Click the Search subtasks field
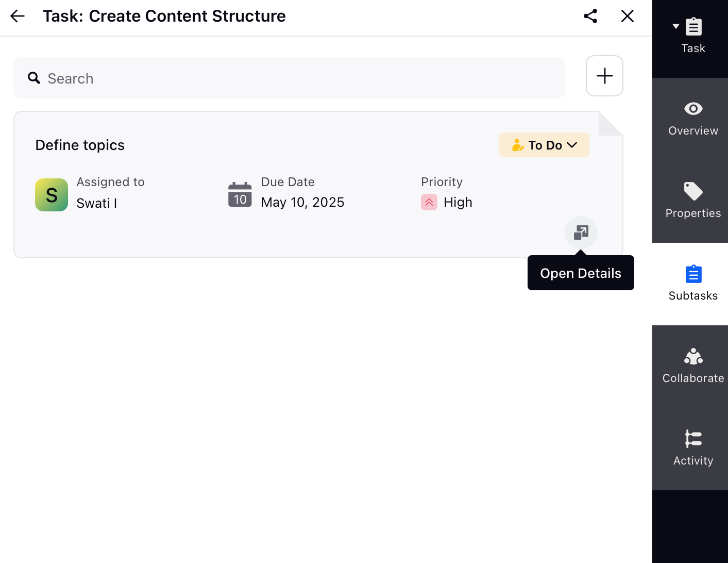The height and width of the screenshot is (563, 728). point(289,78)
